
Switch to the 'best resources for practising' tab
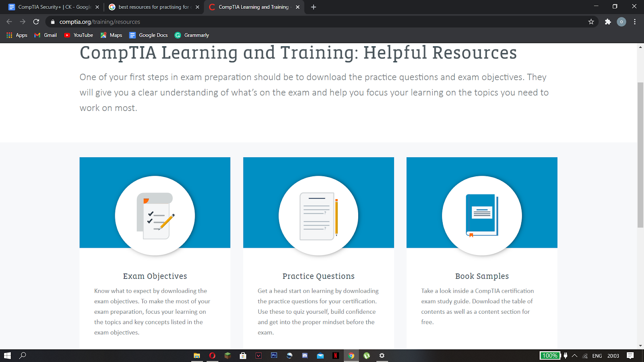(154, 7)
